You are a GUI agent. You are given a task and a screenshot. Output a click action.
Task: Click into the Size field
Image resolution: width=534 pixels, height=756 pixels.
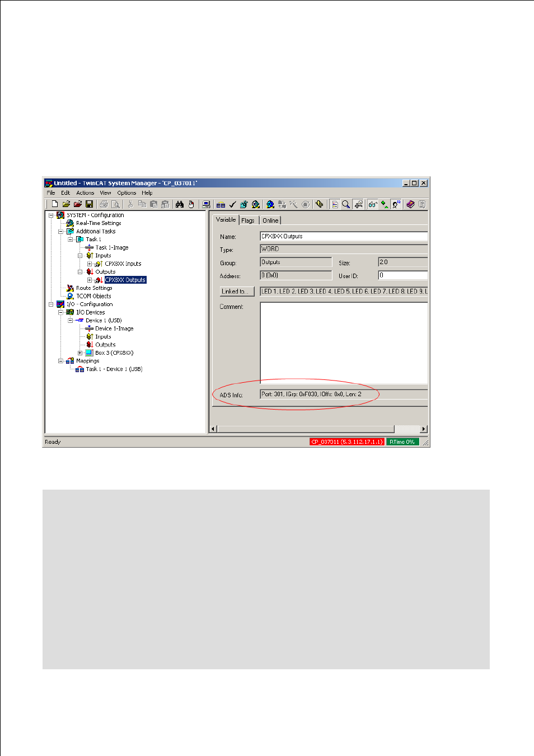click(403, 262)
